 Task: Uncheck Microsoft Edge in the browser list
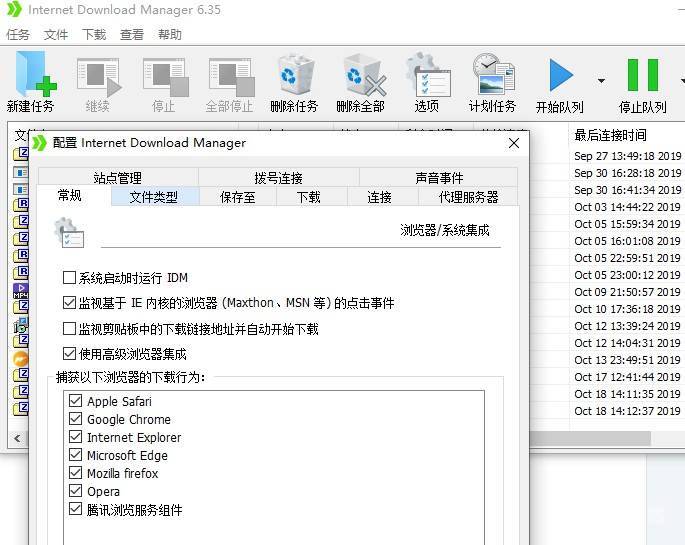(x=76, y=455)
